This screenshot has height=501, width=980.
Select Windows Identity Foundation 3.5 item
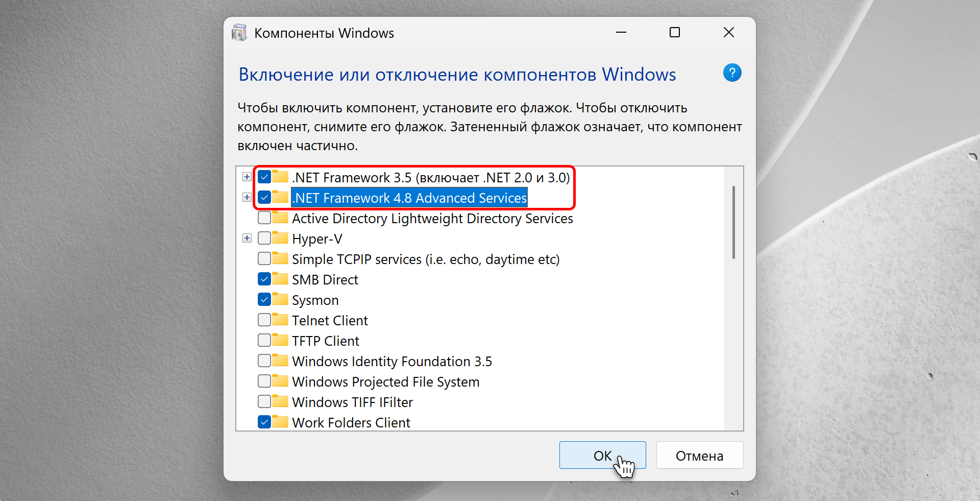[391, 362]
